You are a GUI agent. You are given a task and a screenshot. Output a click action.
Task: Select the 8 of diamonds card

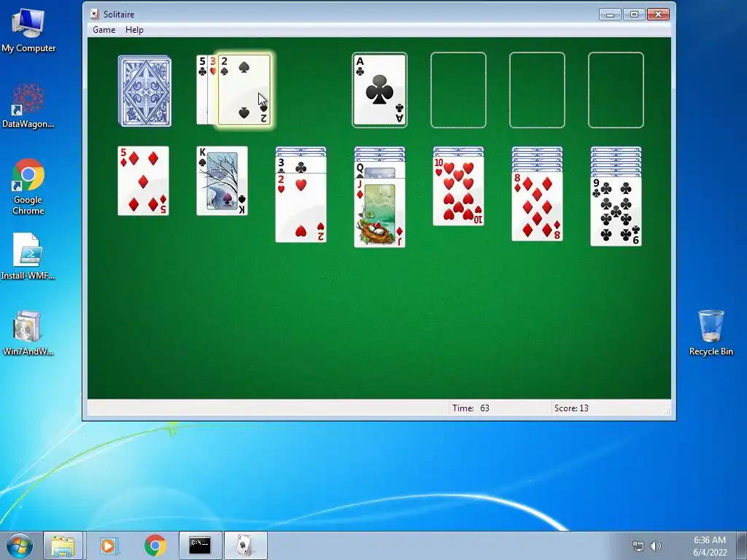(x=537, y=206)
